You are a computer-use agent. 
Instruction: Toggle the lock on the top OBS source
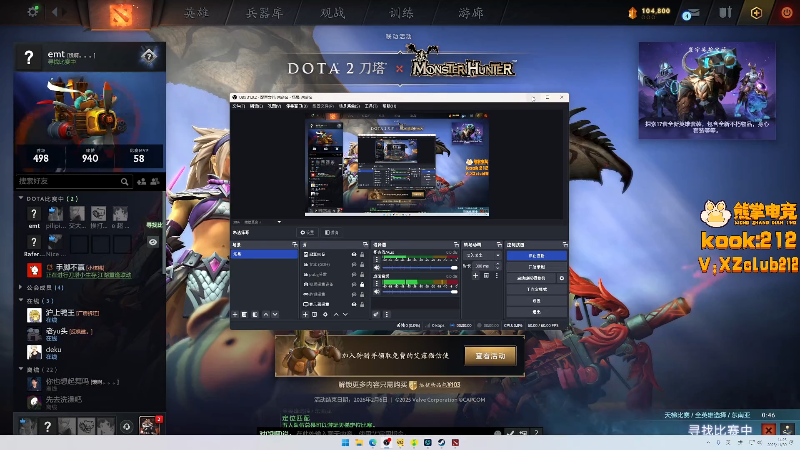pos(362,254)
